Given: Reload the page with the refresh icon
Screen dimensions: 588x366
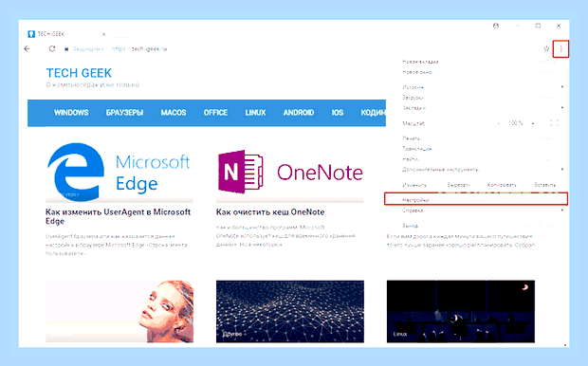Looking at the screenshot, I should click(52, 48).
